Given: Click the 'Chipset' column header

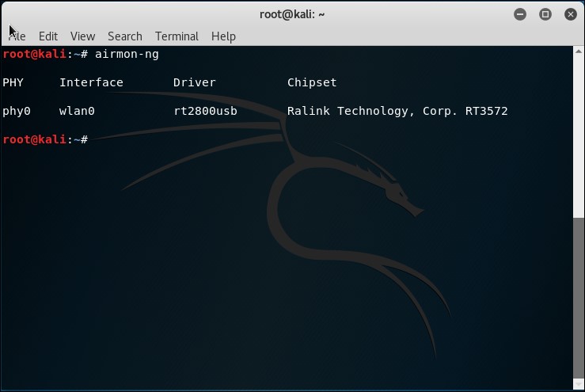Looking at the screenshot, I should (312, 82).
